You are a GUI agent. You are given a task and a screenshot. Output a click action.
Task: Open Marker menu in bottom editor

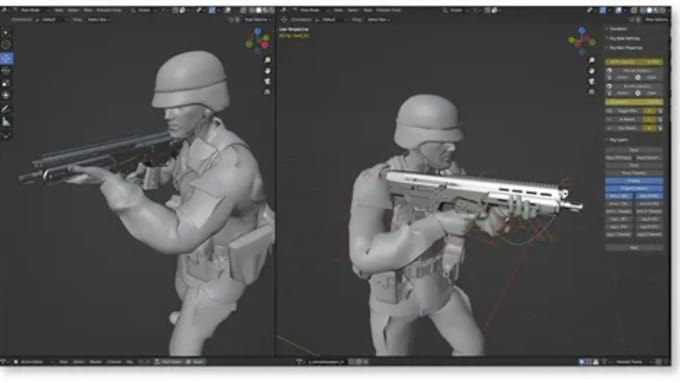(x=95, y=362)
